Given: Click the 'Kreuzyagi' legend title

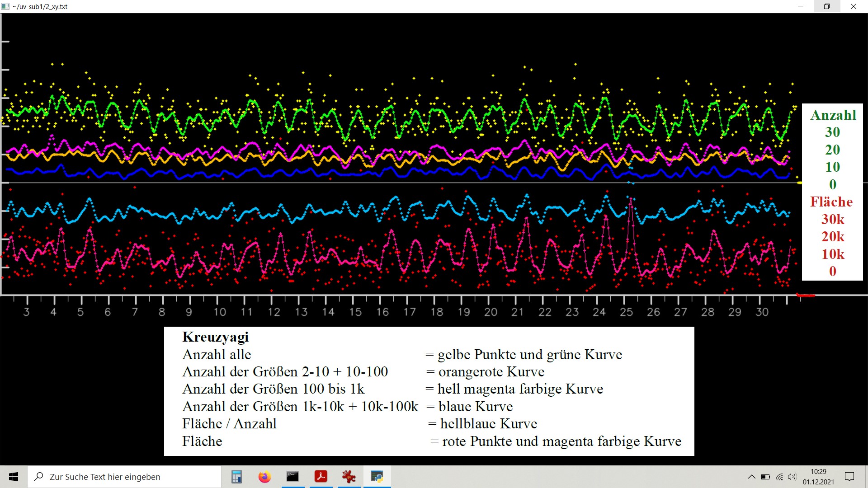Looking at the screenshot, I should 216,337.
